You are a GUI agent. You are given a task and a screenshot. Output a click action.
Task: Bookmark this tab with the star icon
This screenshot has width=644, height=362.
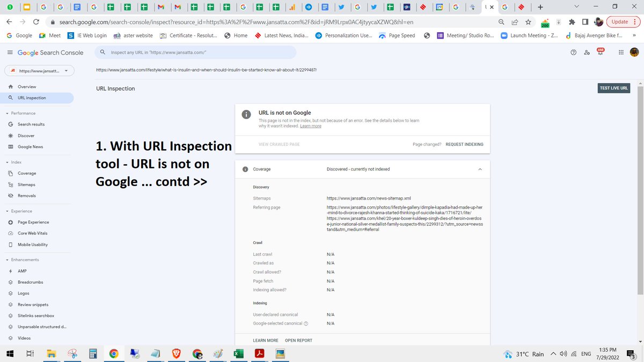pyautogui.click(x=528, y=22)
